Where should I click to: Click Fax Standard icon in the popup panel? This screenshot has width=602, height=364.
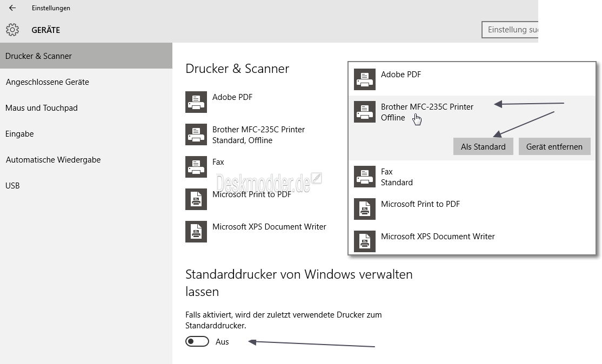(364, 177)
